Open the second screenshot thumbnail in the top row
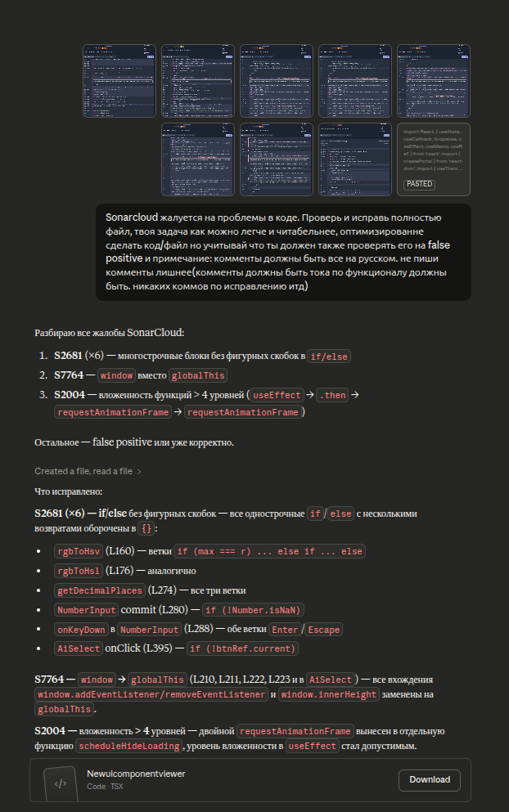This screenshot has height=812, width=509. (198, 80)
